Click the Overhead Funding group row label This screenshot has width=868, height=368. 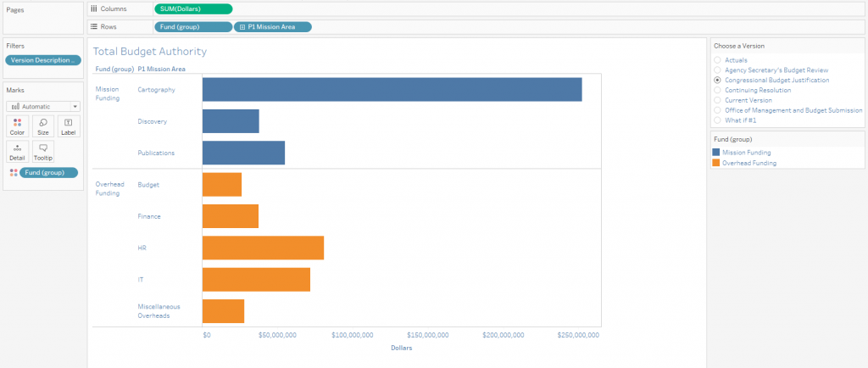tap(110, 189)
